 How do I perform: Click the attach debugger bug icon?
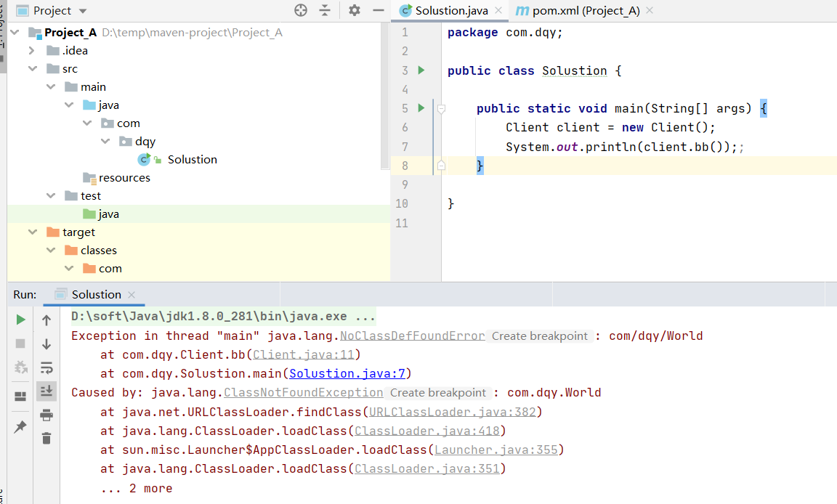click(x=20, y=367)
